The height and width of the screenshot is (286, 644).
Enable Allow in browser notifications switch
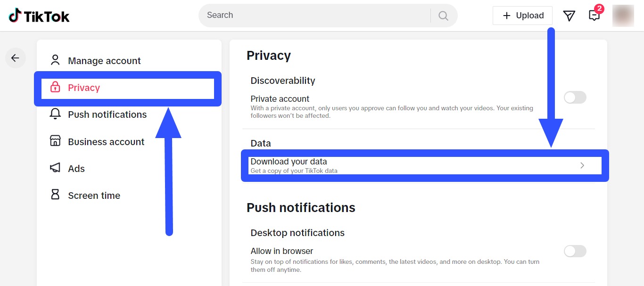[575, 251]
